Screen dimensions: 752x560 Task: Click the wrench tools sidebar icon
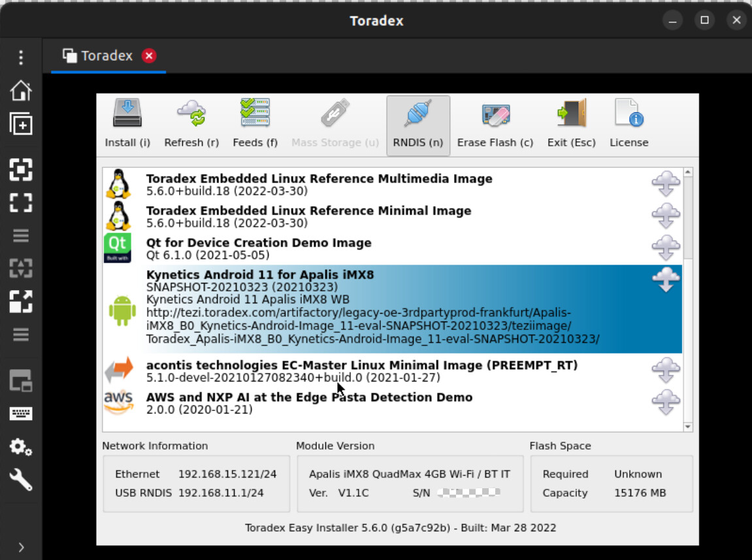[21, 480]
